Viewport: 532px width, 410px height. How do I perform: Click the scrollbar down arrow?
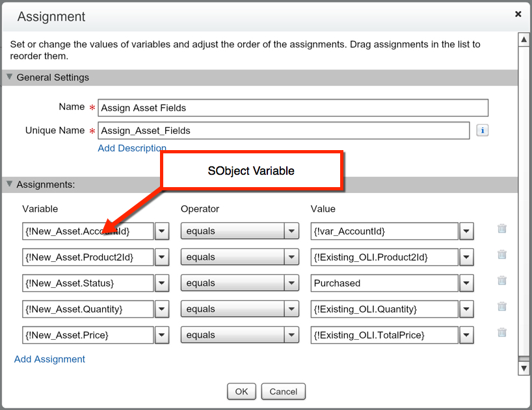pos(524,368)
